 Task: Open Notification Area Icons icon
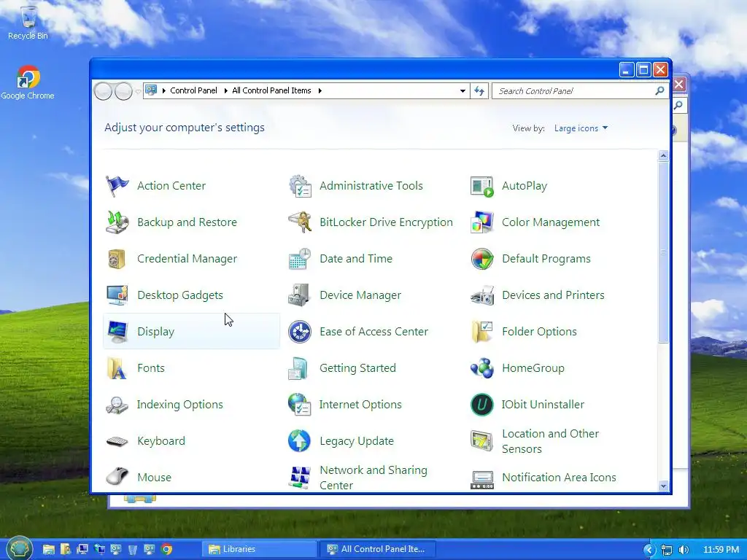(x=482, y=479)
